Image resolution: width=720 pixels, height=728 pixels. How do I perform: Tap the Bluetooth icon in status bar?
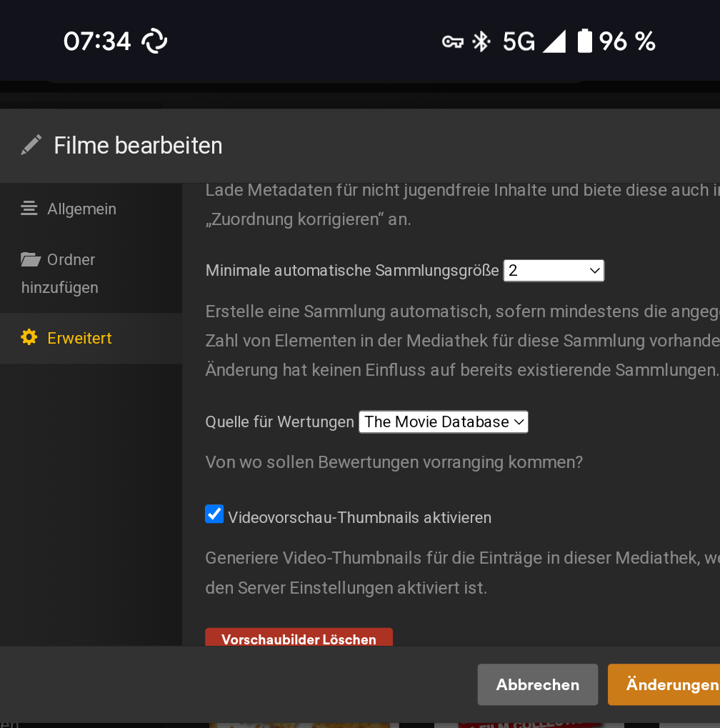click(x=481, y=41)
